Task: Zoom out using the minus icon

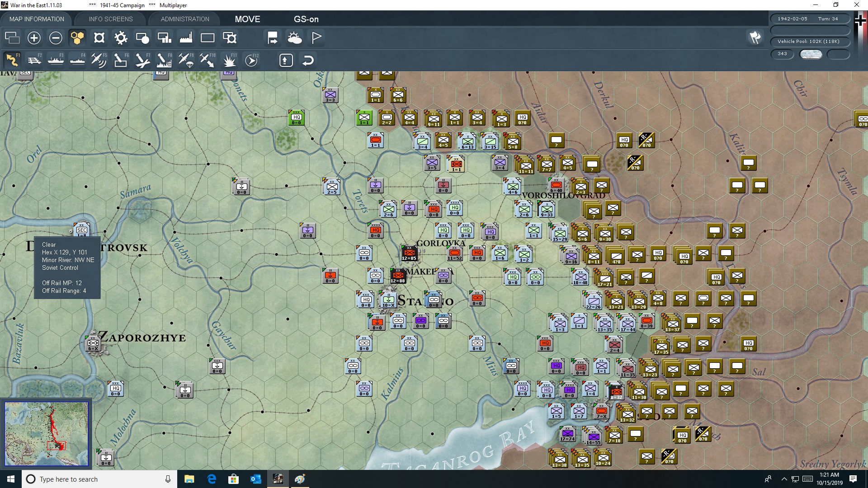Action: [56, 38]
